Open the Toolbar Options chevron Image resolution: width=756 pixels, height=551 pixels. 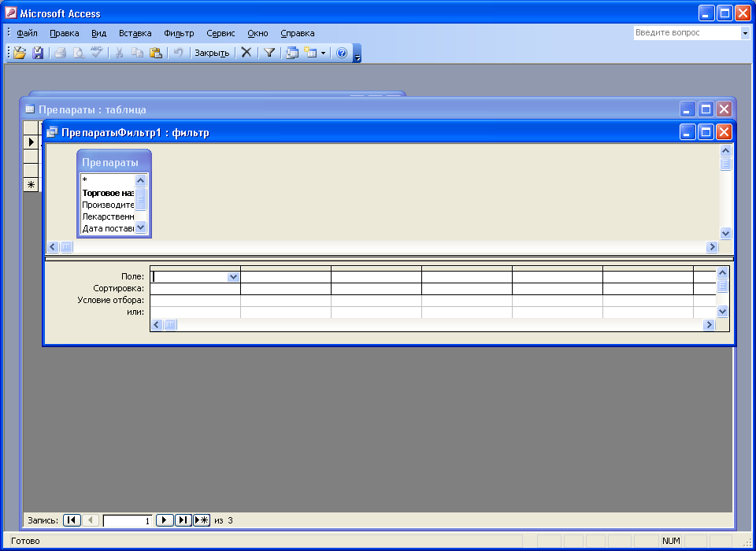(x=358, y=54)
